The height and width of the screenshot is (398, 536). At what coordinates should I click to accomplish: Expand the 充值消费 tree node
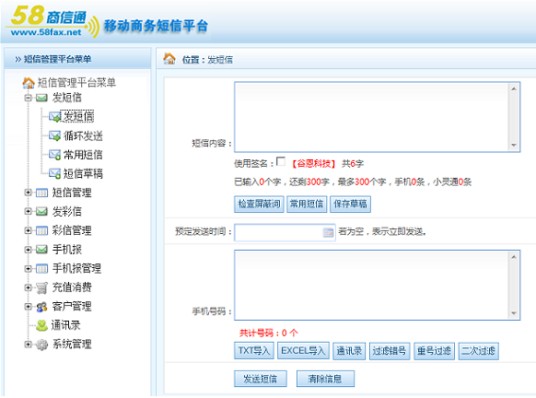[28, 288]
